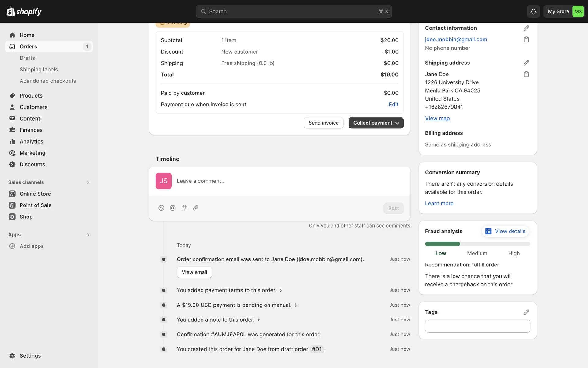The width and height of the screenshot is (588, 368).
Task: Click the fraud analysis risk bar
Action: 477,244
